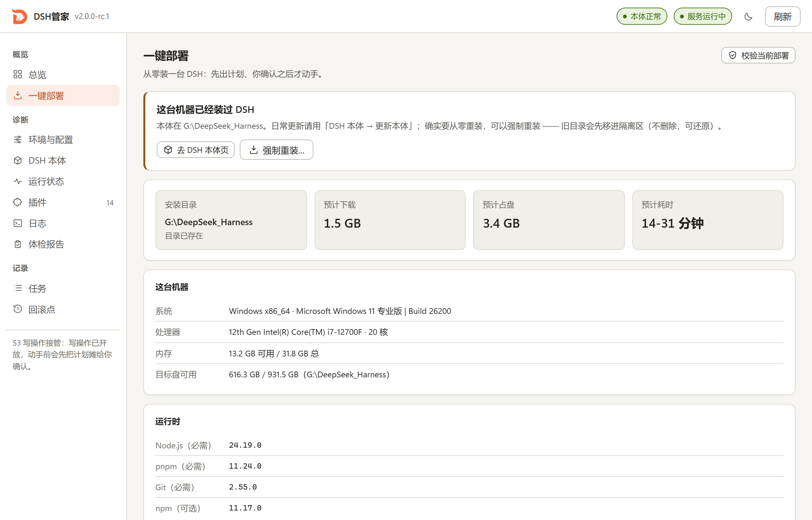Open 运行状态 in the sidebar
Viewport: 812px width, 520px height.
63,182
